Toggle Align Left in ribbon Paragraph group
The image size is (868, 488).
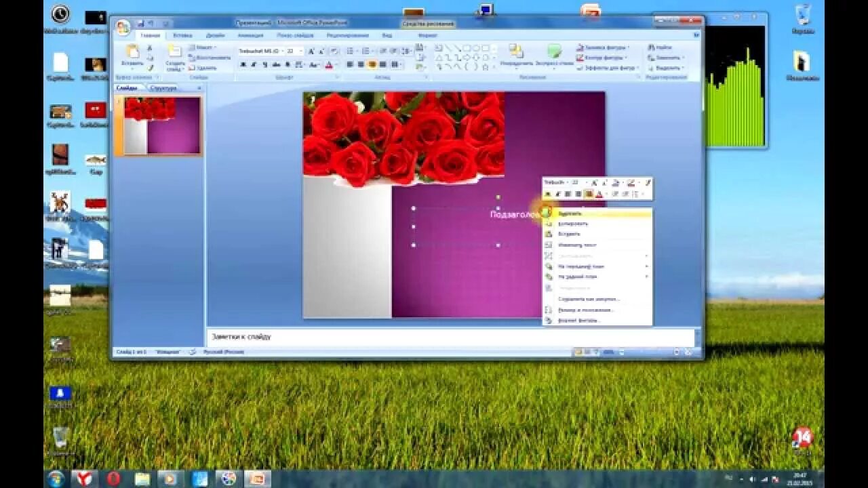tap(350, 64)
